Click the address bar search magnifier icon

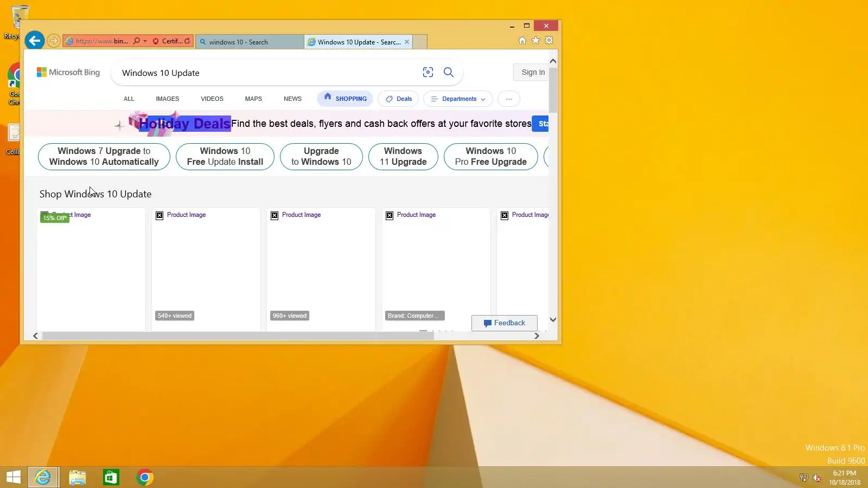pos(137,41)
